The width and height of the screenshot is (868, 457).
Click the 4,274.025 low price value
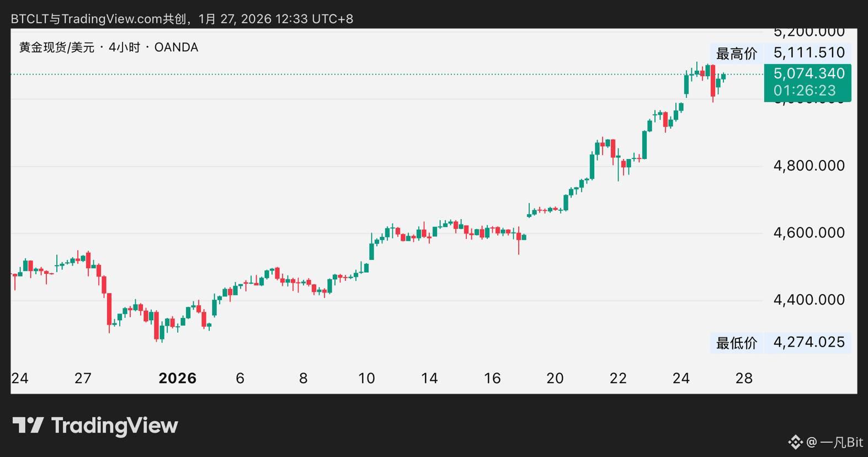809,342
